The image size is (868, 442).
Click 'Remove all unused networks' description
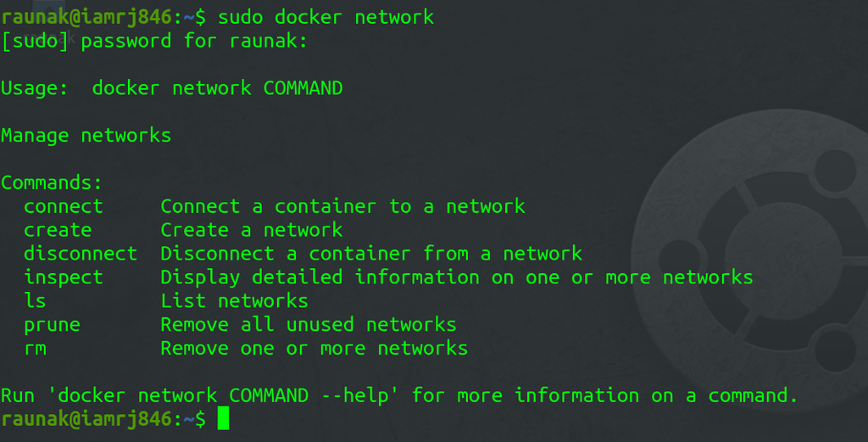click(309, 325)
